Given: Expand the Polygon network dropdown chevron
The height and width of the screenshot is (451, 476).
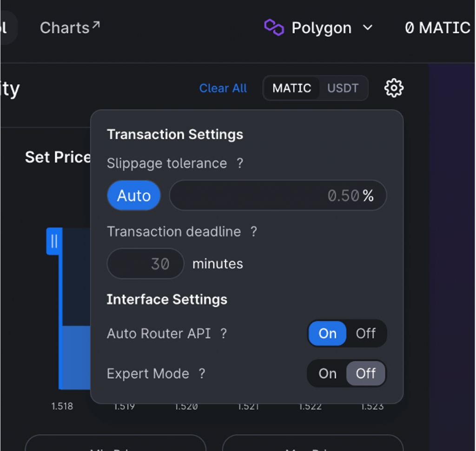Looking at the screenshot, I should [x=368, y=27].
